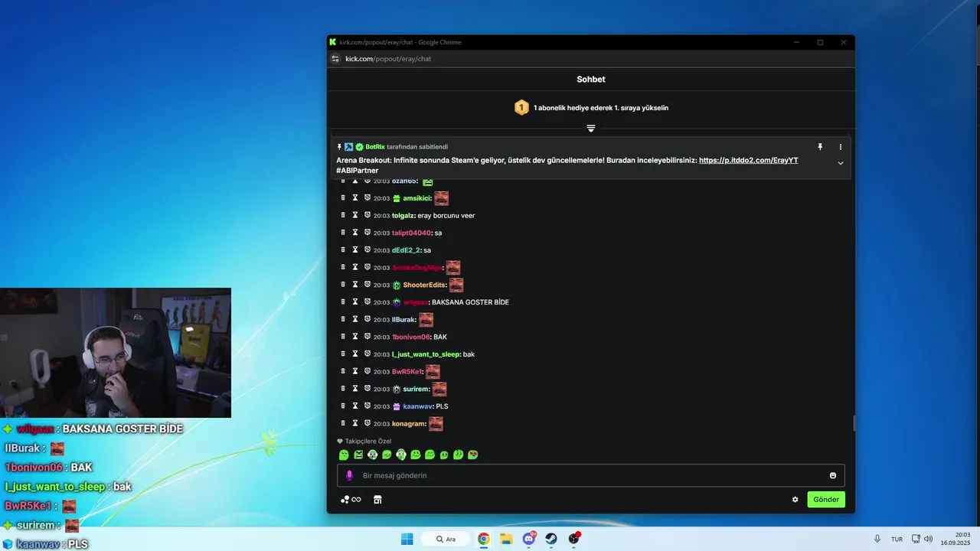Timeout user konagram with hourglass icon
Screen dimensions: 980x551
(x=355, y=423)
